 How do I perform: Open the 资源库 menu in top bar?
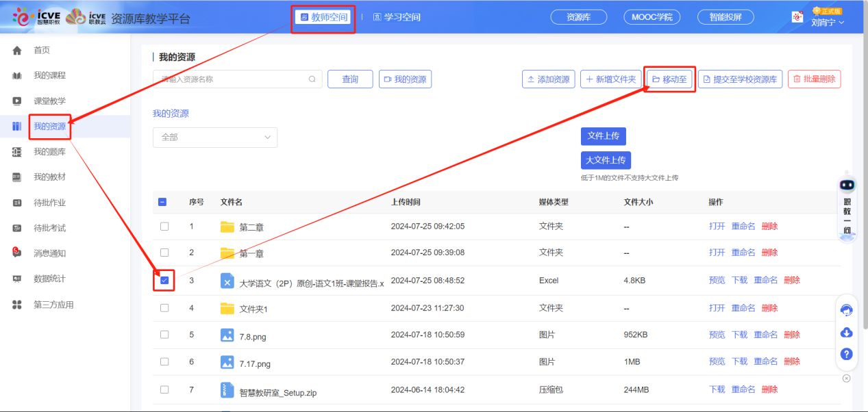(578, 16)
